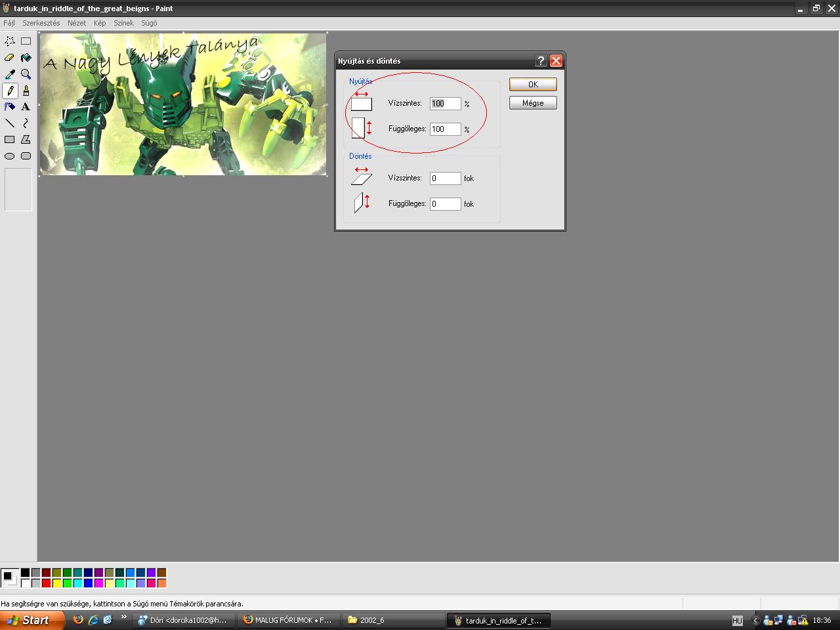Open the Start menu
The height and width of the screenshot is (630, 840).
(32, 620)
